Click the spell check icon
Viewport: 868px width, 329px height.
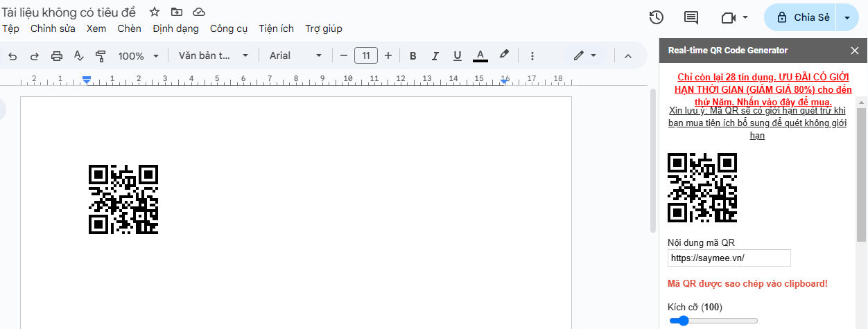pyautogui.click(x=78, y=56)
